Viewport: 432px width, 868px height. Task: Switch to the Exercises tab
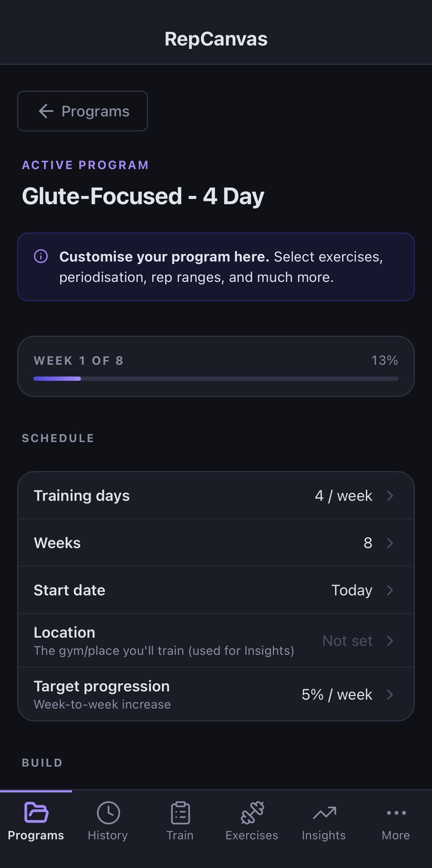click(252, 822)
